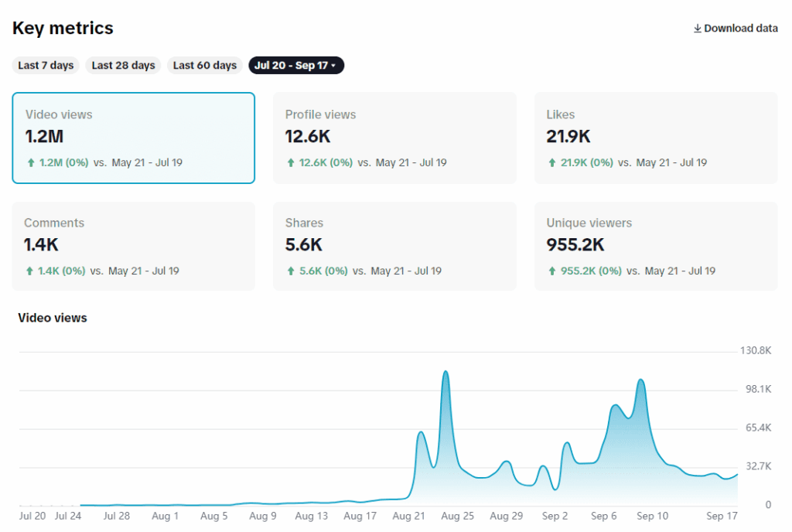
Task: Switch to Last 60 days range
Action: click(x=204, y=66)
